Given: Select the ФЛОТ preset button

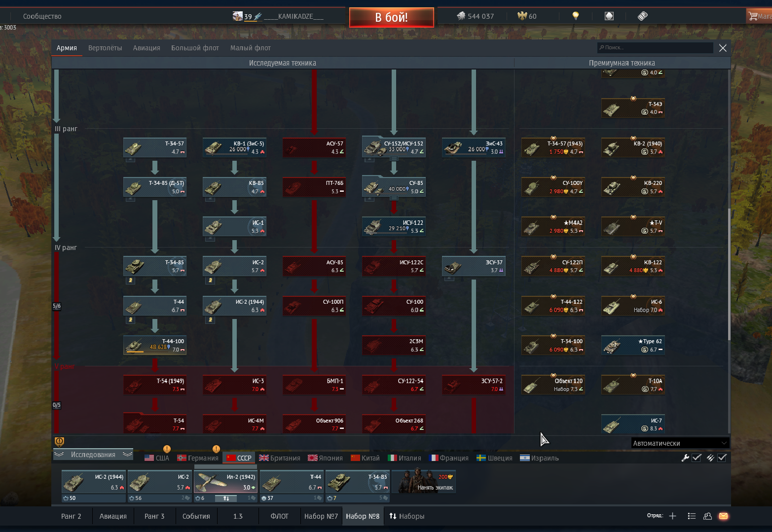Looking at the screenshot, I should click(279, 516).
